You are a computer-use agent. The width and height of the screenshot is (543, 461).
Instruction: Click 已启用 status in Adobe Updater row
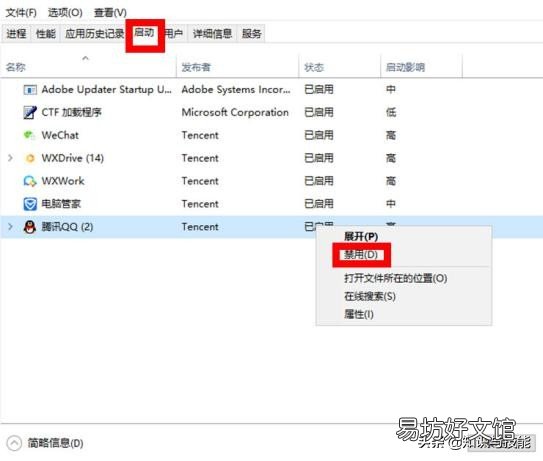[319, 90]
